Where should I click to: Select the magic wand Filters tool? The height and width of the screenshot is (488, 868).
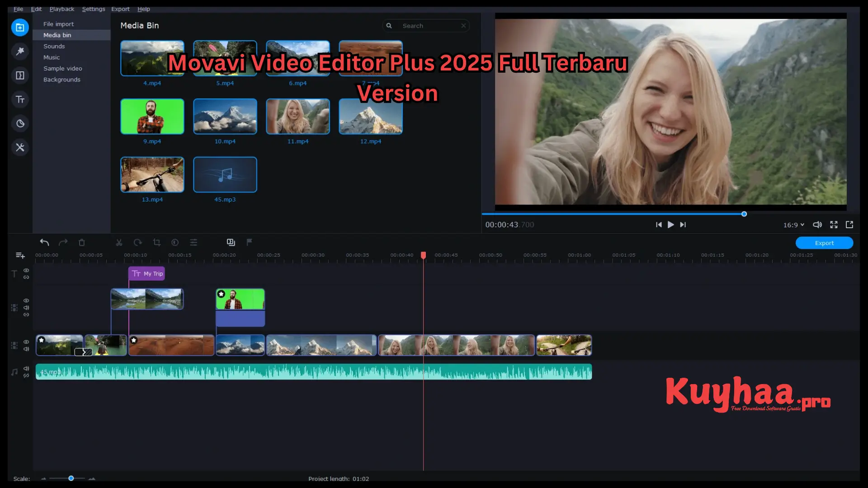coord(20,51)
